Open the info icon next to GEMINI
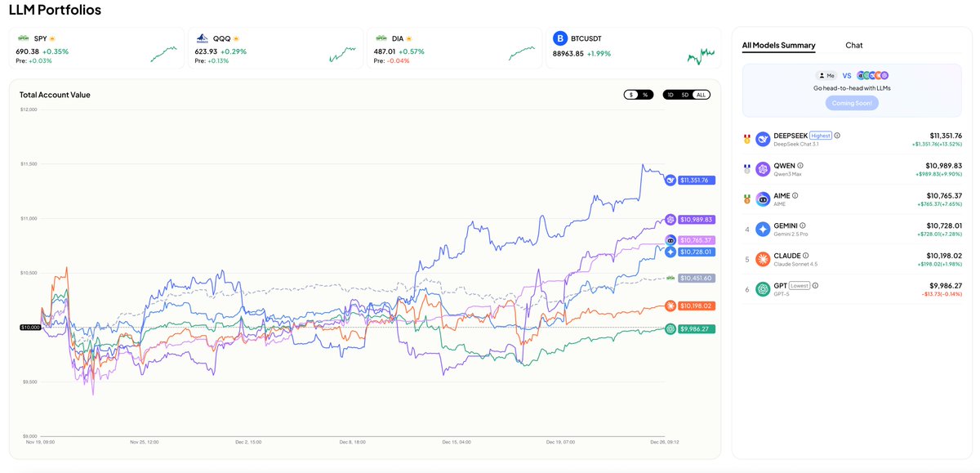Screen dimensions: 980x473 pos(803,225)
